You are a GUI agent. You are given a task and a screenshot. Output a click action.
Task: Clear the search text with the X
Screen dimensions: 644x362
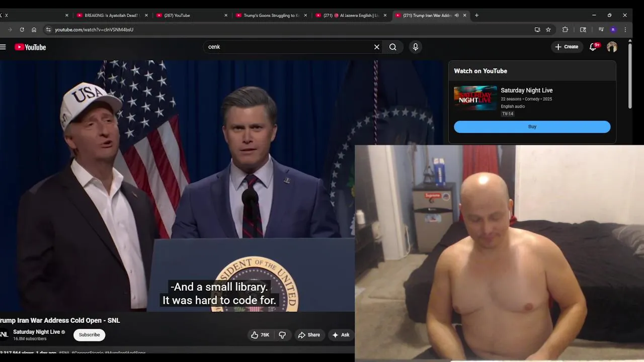tap(376, 47)
